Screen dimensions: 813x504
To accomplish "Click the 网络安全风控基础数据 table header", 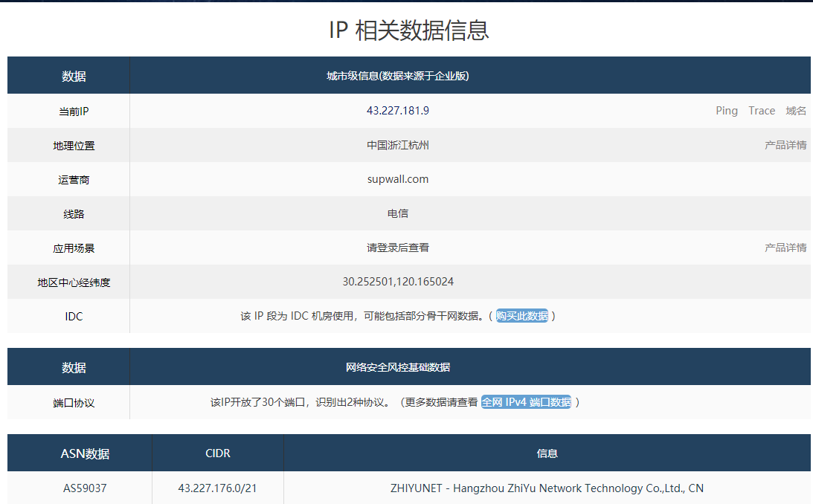I will 397,367.
